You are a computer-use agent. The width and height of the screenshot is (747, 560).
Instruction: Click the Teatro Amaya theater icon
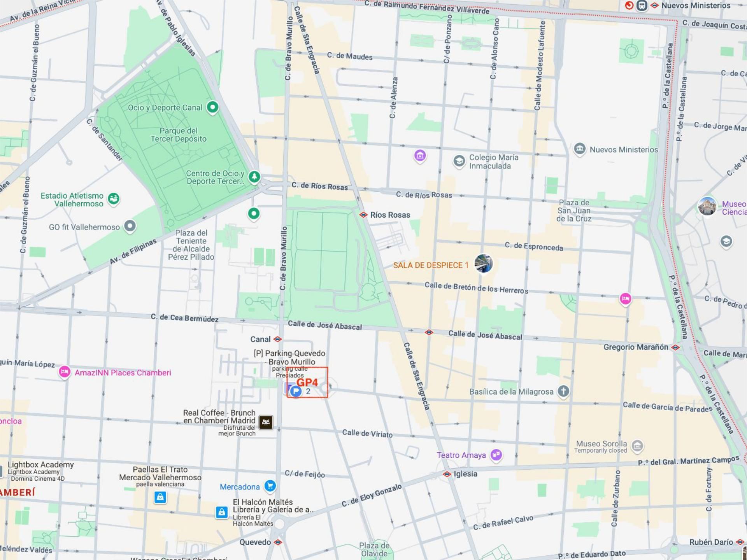[x=496, y=455]
